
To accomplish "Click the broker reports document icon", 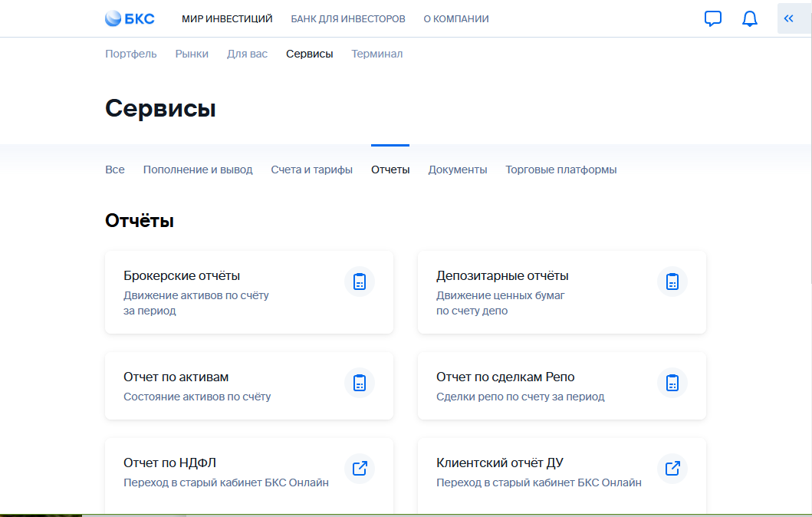I will 360,282.
